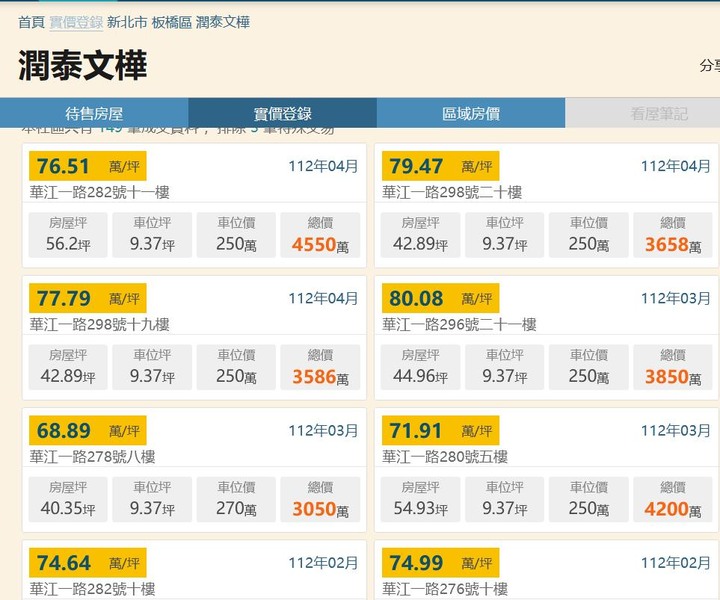The width and height of the screenshot is (720, 600).
Task: Open 潤泰文樺 breadcrumb link
Action: coord(223,22)
